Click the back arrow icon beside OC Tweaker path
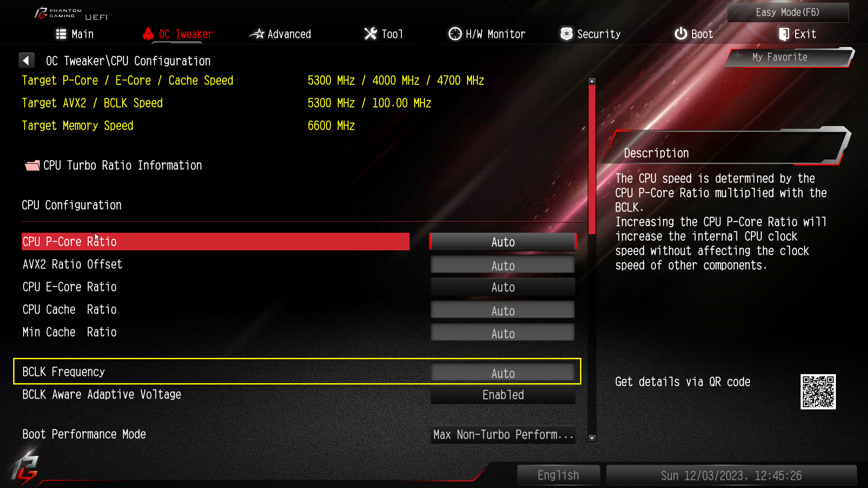 (x=26, y=61)
